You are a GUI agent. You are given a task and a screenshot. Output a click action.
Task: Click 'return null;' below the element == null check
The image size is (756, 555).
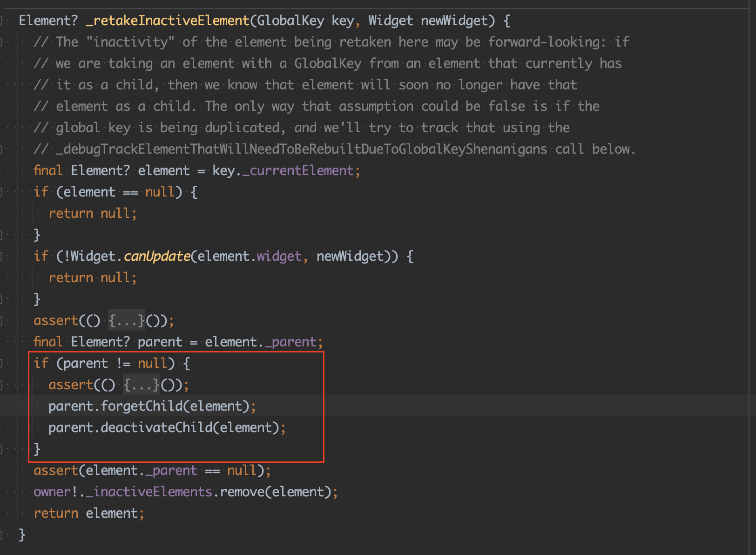pos(93,213)
